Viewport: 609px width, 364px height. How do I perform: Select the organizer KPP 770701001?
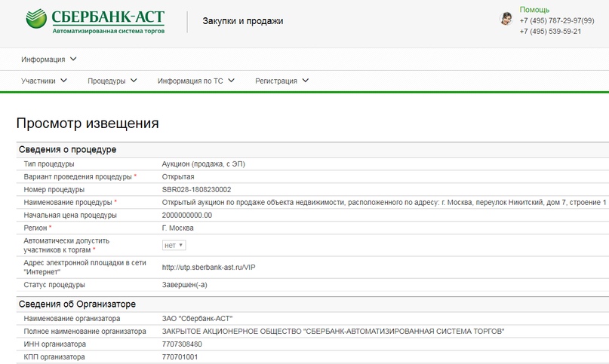click(x=180, y=357)
